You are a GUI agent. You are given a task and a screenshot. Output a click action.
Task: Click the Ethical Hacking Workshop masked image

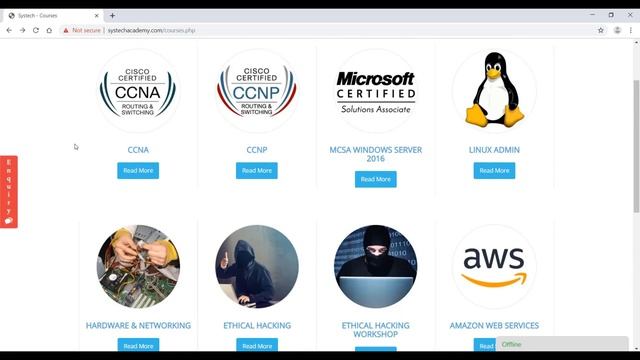(376, 266)
